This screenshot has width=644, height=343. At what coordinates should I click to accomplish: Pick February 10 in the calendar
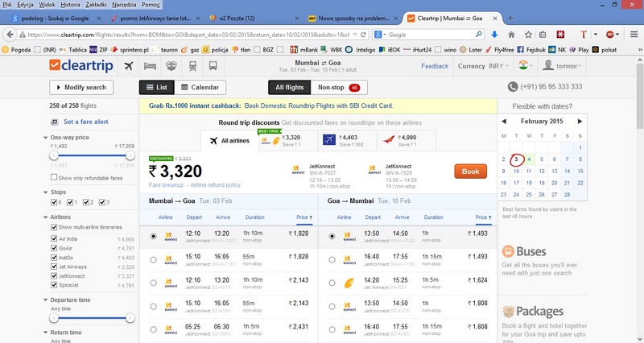516,171
